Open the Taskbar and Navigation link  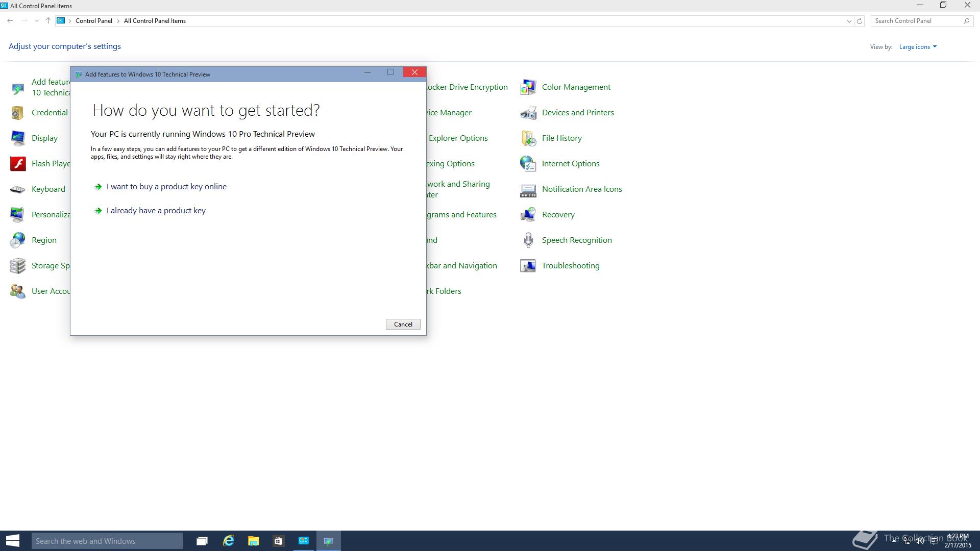click(x=462, y=266)
